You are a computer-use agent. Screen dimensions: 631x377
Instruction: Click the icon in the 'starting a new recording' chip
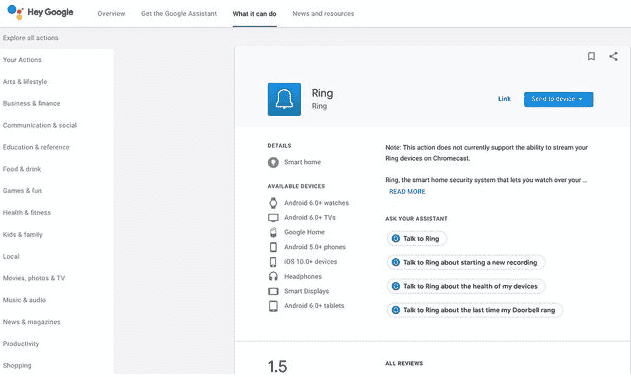[x=396, y=262]
